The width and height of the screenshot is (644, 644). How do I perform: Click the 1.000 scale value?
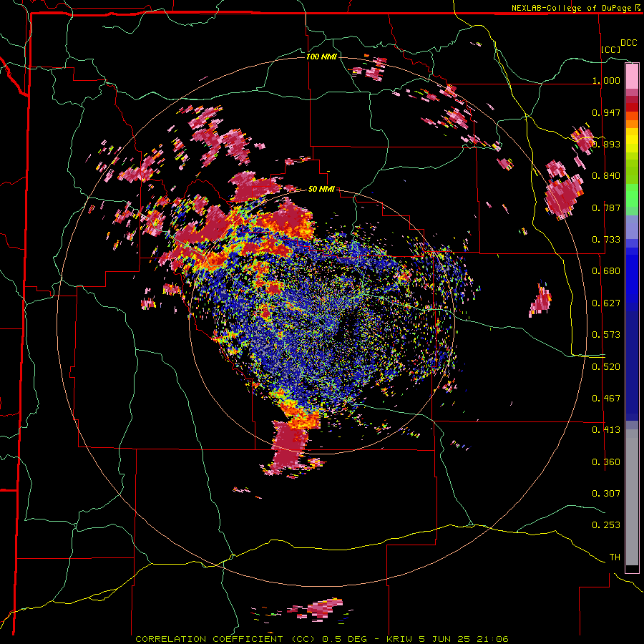606,80
